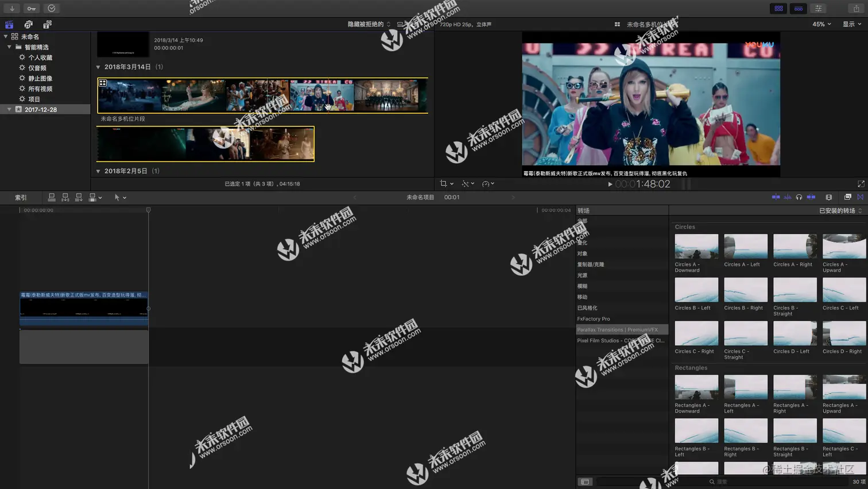Select Parallax Transitions | PremiumVFX category
The image size is (868, 489).
pos(622,330)
